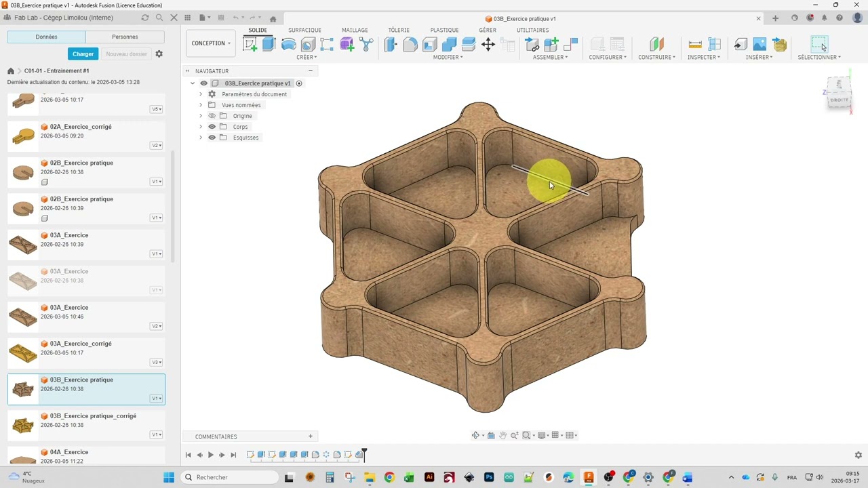Open the CONSTRUIRE dropdown menu
The height and width of the screenshot is (488, 868).
coord(656,57)
